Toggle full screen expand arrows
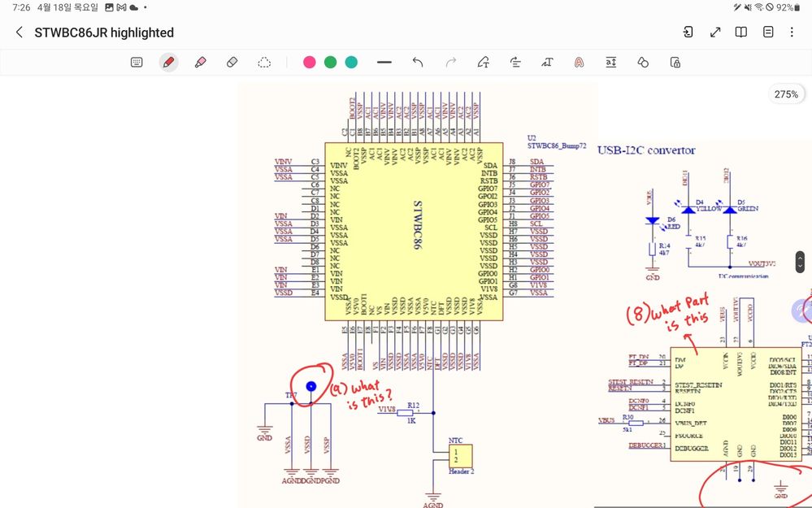 pos(715,33)
